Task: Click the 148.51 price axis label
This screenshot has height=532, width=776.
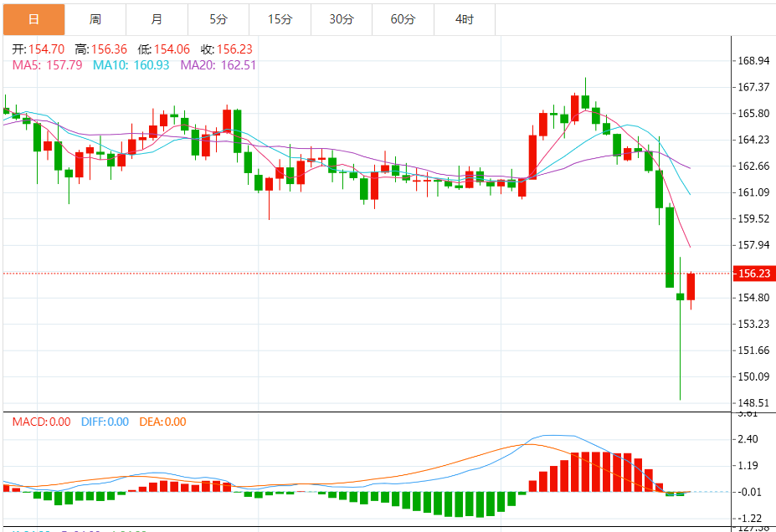Action: [x=753, y=403]
